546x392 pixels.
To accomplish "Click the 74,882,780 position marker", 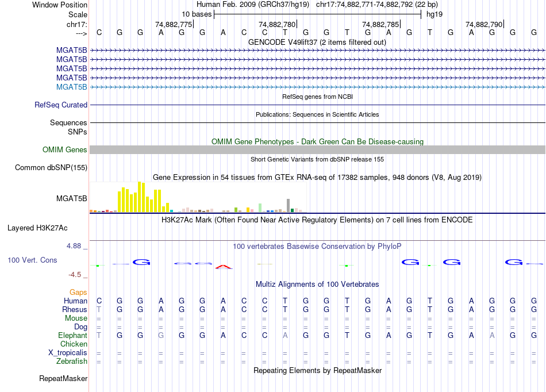I will (x=277, y=24).
